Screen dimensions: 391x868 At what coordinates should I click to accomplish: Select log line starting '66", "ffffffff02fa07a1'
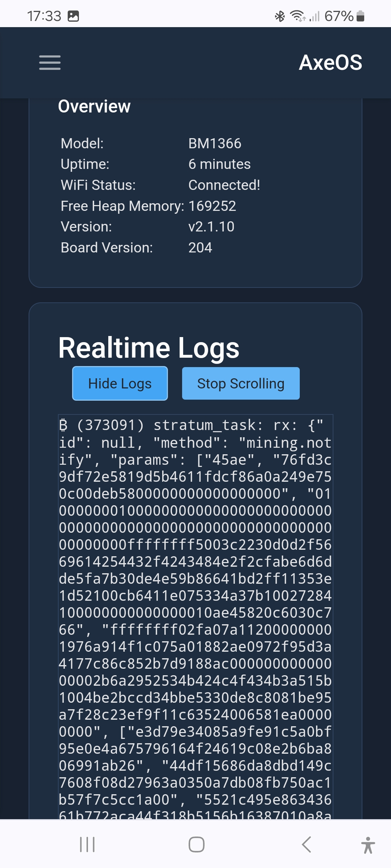click(195, 630)
